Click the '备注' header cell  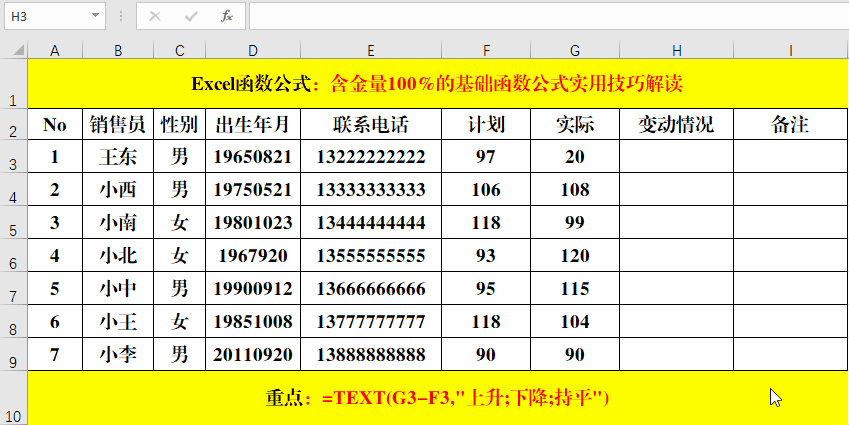pyautogui.click(x=791, y=125)
